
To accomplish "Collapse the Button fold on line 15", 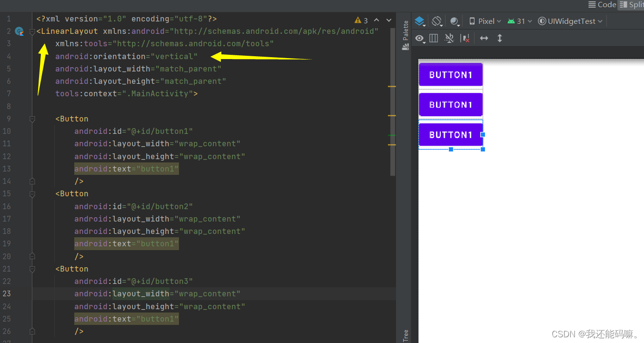I will pyautogui.click(x=32, y=194).
